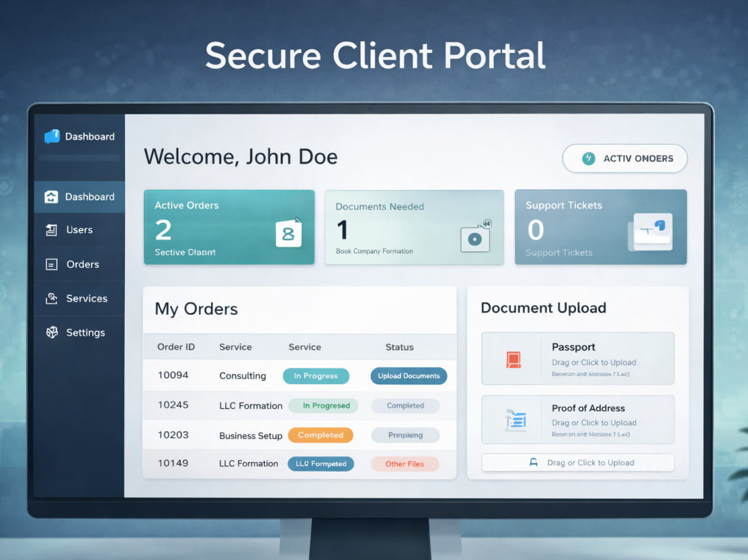Click the Status column header
Viewport: 748px width, 560px height.
[x=399, y=347]
